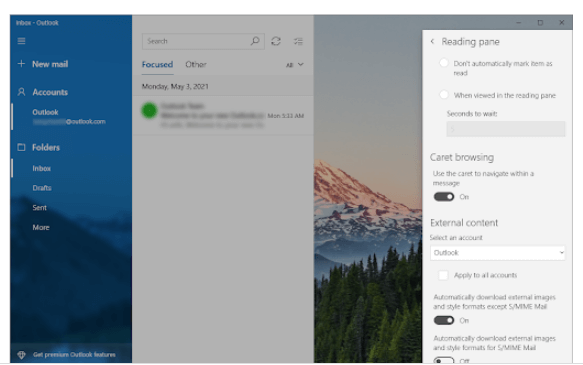Toggle Caret browsing switch off
This screenshot has width=583, height=365.
pos(444,197)
